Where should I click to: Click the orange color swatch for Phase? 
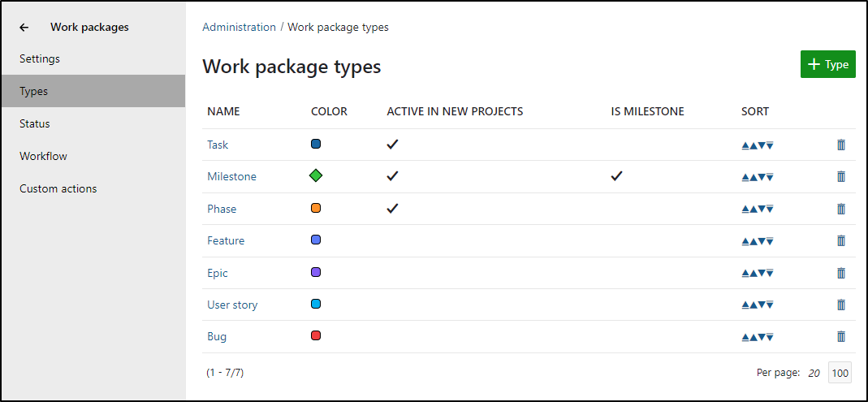tap(316, 208)
